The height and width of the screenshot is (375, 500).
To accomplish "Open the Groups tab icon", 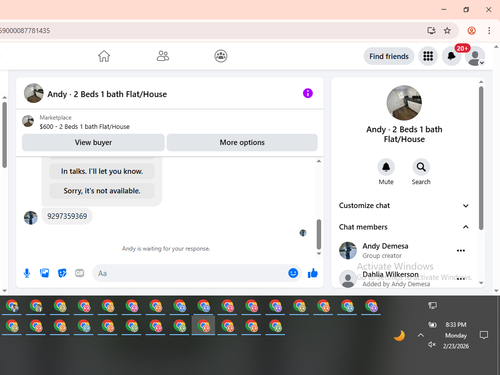I will [221, 56].
